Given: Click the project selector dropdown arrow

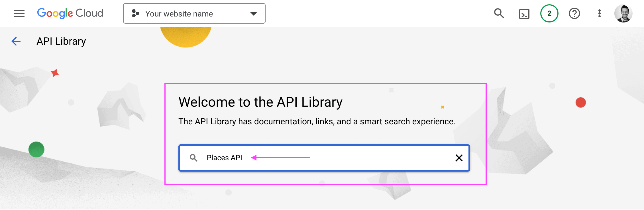Looking at the screenshot, I should point(253,14).
